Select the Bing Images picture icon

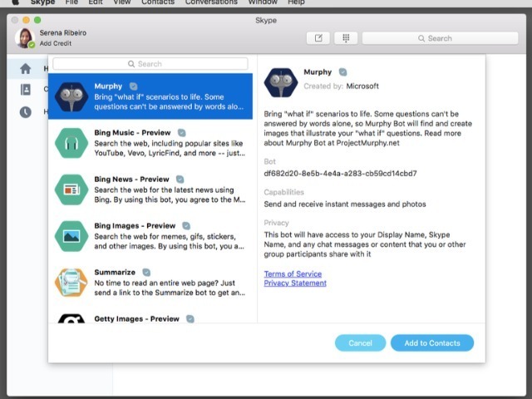click(x=71, y=236)
